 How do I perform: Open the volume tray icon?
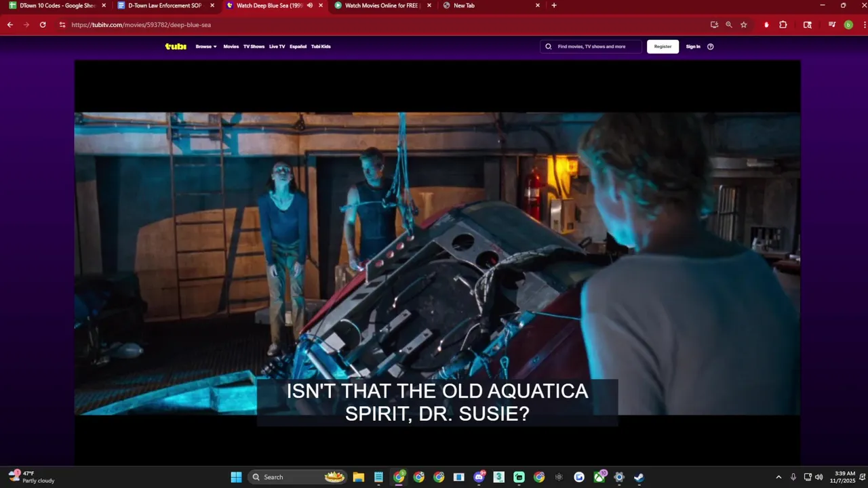(x=818, y=477)
